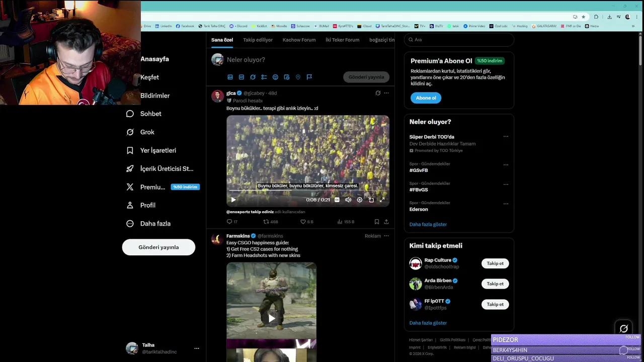Open the gica profile avatar
The image size is (644, 362).
pos(217,96)
